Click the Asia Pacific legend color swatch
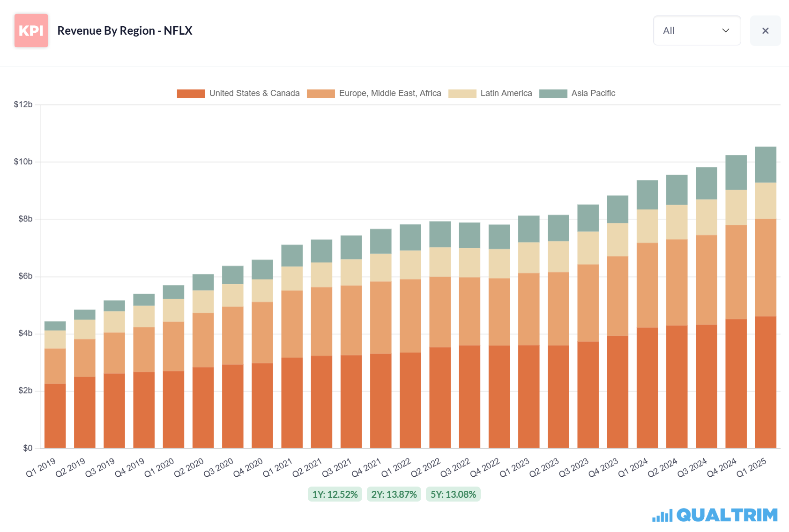 tap(553, 94)
